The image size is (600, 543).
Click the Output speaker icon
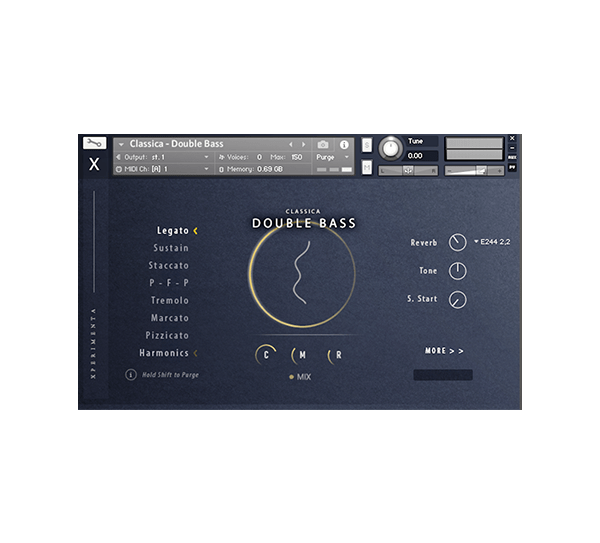click(x=118, y=157)
